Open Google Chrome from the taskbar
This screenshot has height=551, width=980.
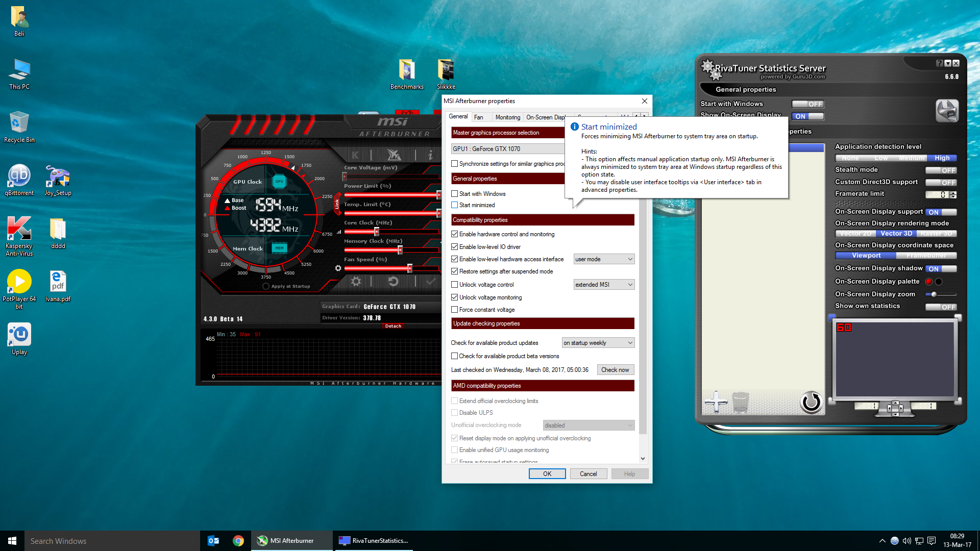pos(238,541)
